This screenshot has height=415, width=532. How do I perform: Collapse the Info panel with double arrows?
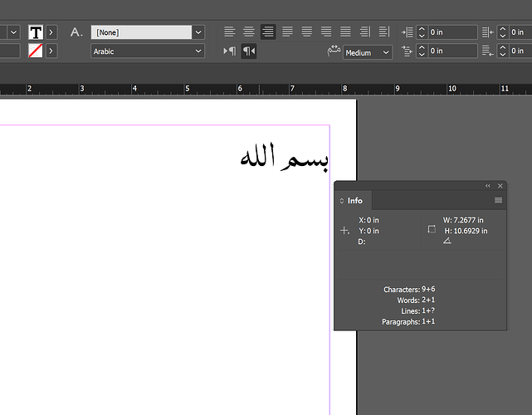(x=488, y=186)
